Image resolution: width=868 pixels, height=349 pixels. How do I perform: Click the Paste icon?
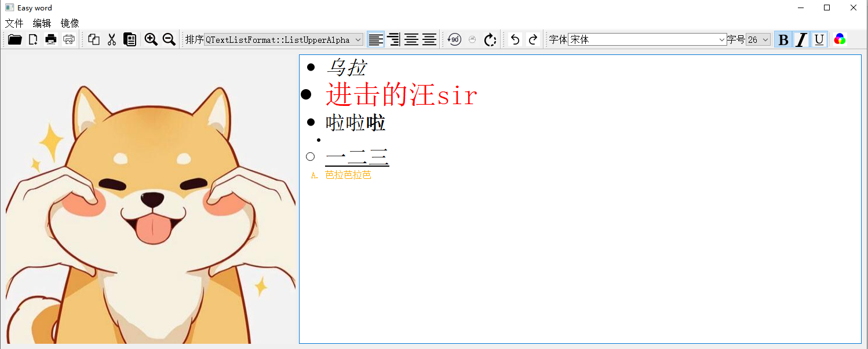click(130, 39)
